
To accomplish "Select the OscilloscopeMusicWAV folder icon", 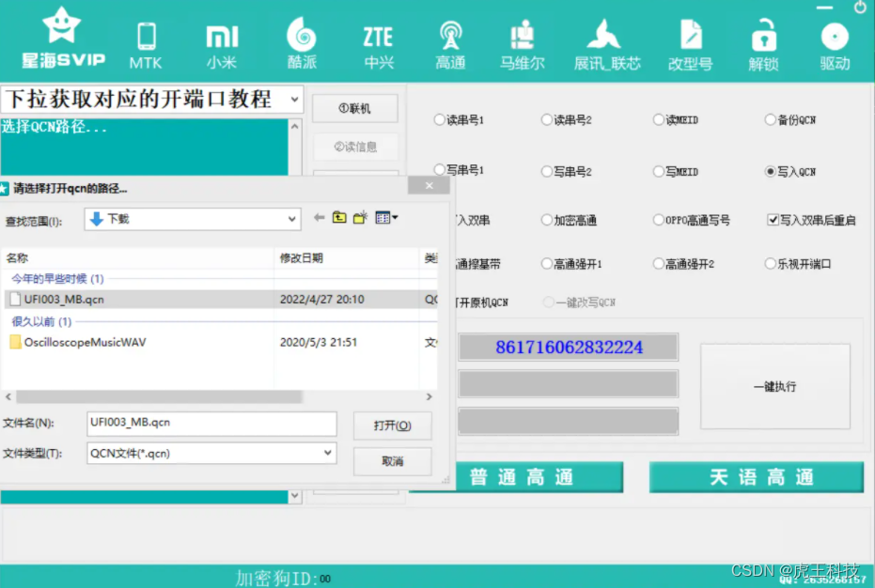I will [16, 342].
